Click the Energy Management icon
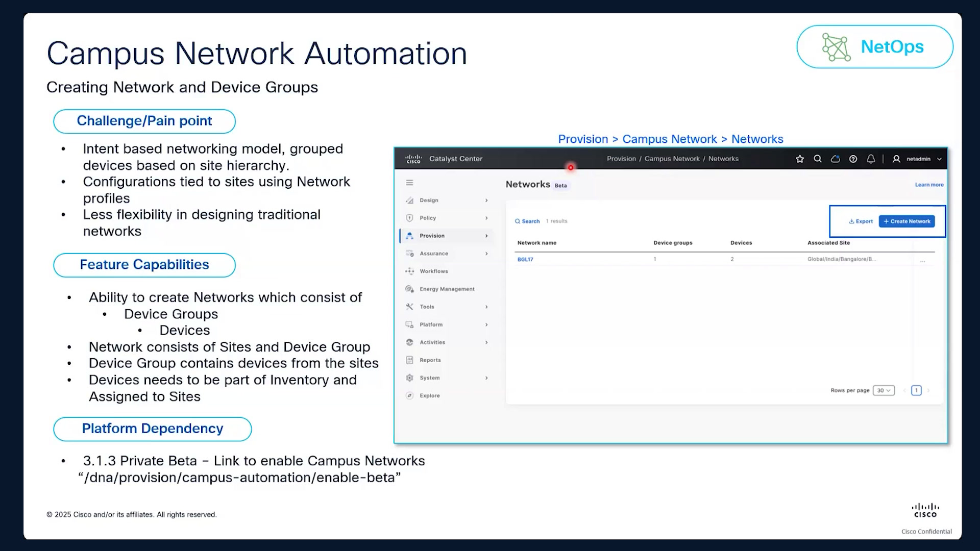Screen dimensions: 980x551 click(409, 289)
